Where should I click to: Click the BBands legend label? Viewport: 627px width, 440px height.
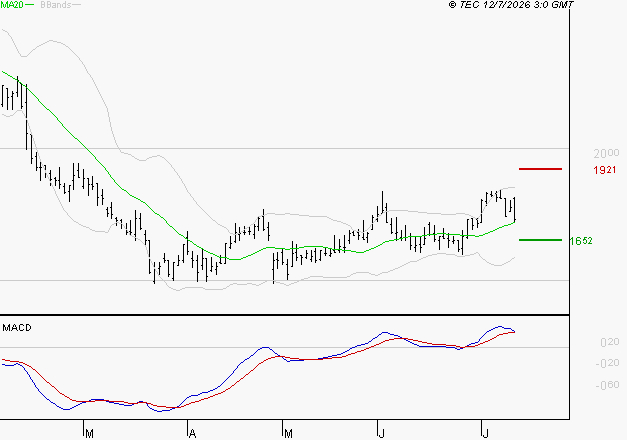tap(55, 5)
